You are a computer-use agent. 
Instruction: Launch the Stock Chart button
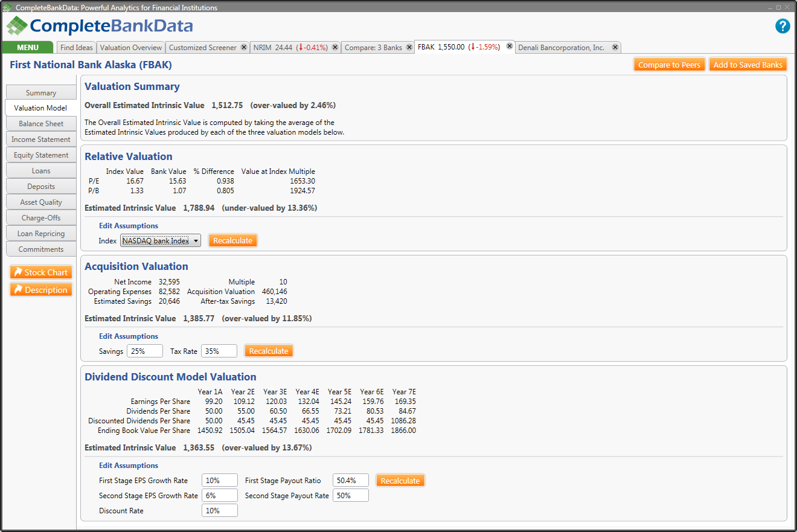click(41, 272)
